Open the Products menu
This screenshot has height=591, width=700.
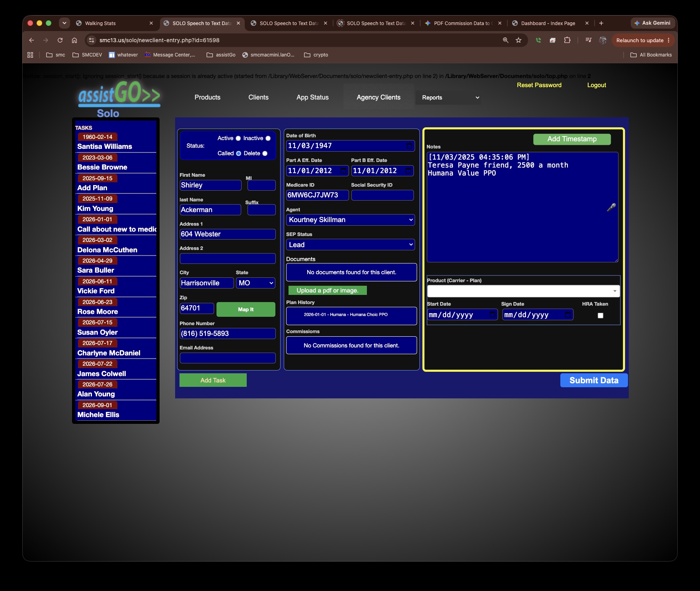pos(207,98)
